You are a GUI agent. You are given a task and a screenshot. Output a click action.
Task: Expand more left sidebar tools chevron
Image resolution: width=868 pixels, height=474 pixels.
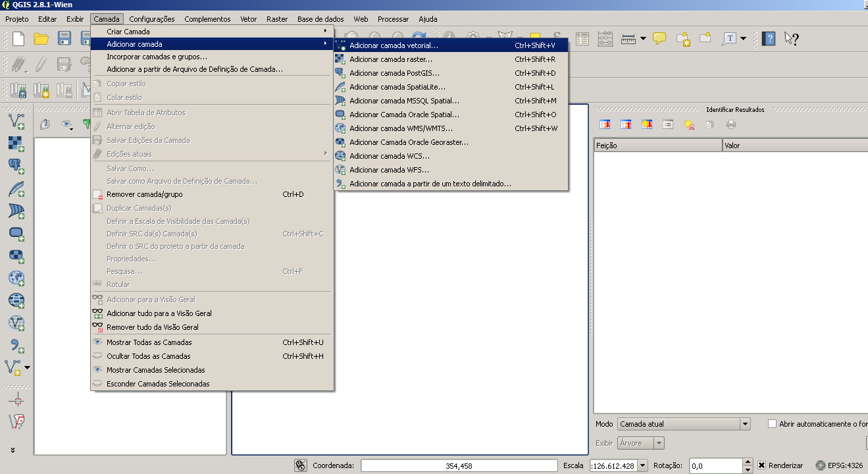point(13,450)
